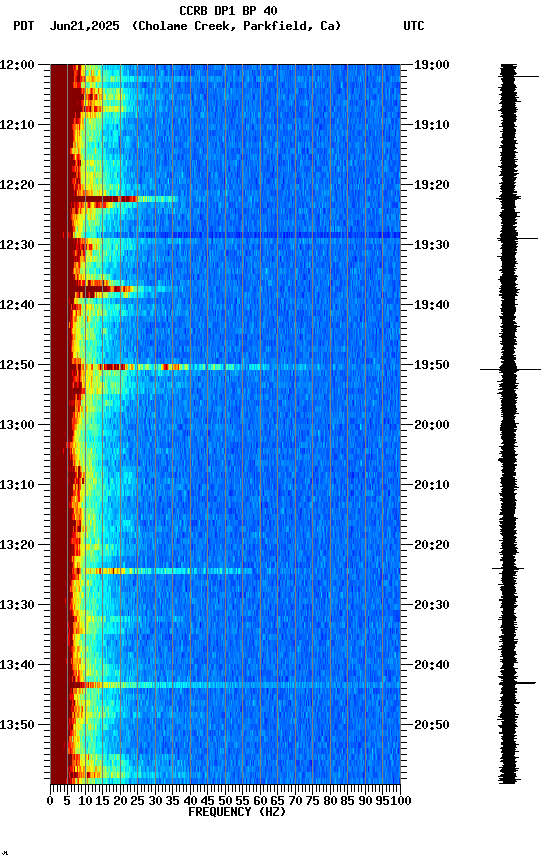Click the 20:50 UTC time label
The image size is (552, 864).
pos(432,725)
